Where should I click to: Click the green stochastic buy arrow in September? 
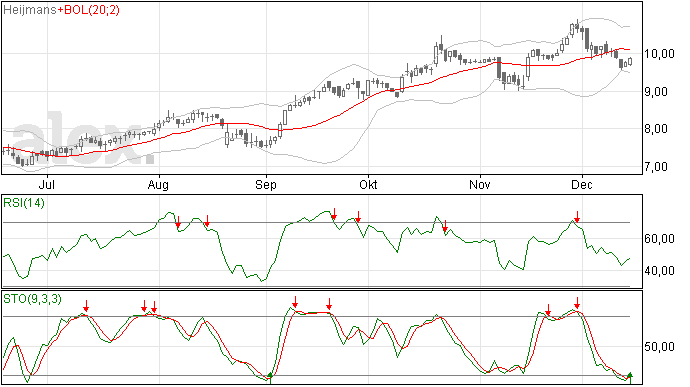[270, 377]
